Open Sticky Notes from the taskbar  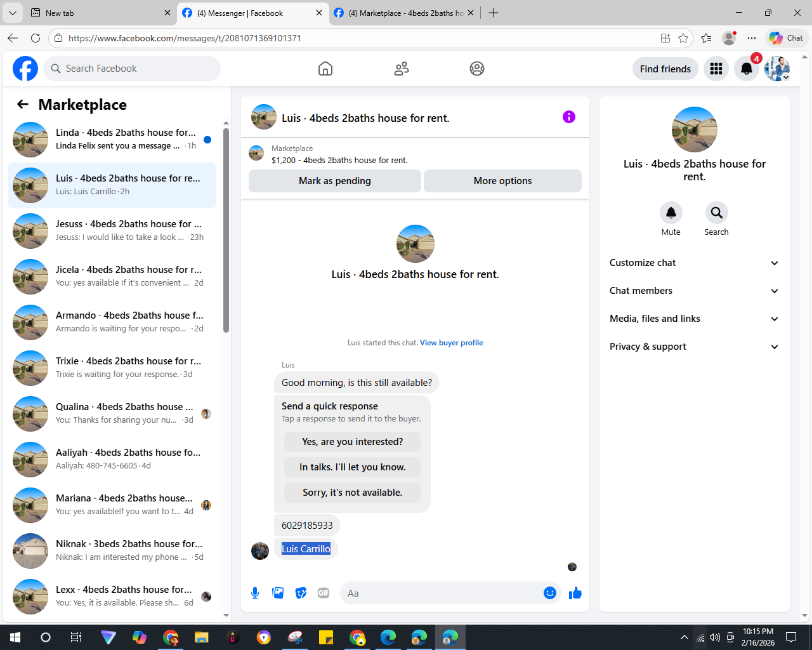click(x=326, y=637)
